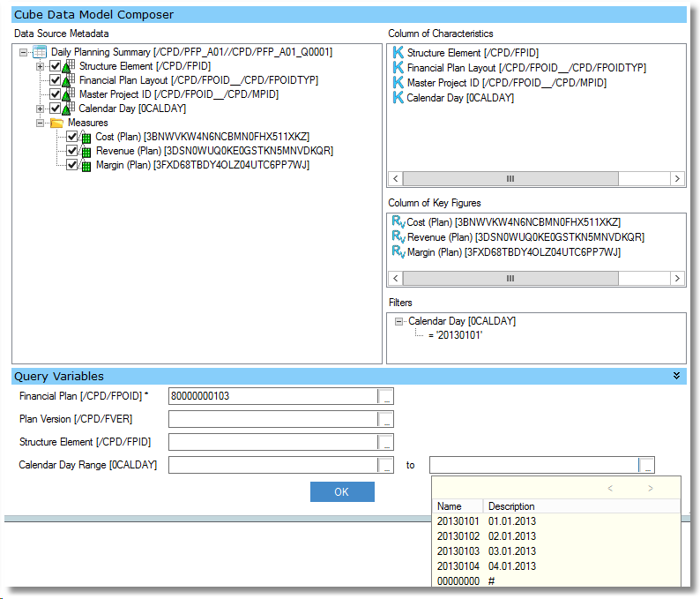
Task: Click the Structure Element variable input field
Action: tap(273, 442)
